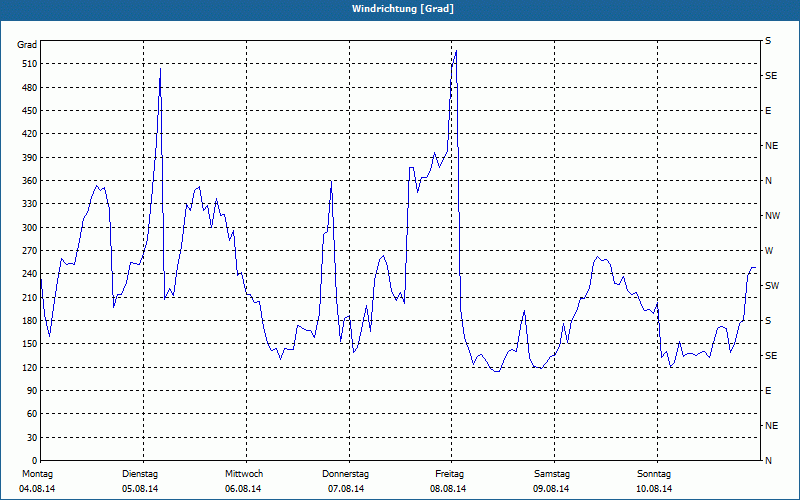Click the 'N' compass label level with 360
This screenshot has width=800, height=500.
point(768,181)
